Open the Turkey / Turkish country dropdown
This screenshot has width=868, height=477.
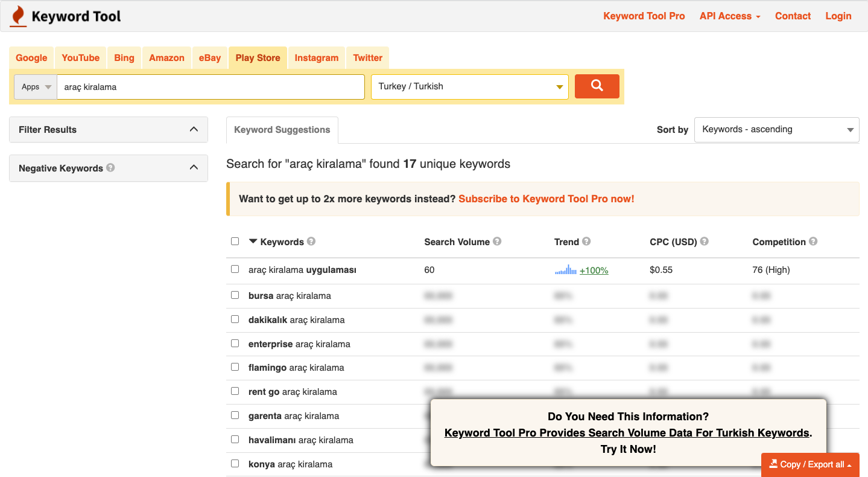click(470, 86)
